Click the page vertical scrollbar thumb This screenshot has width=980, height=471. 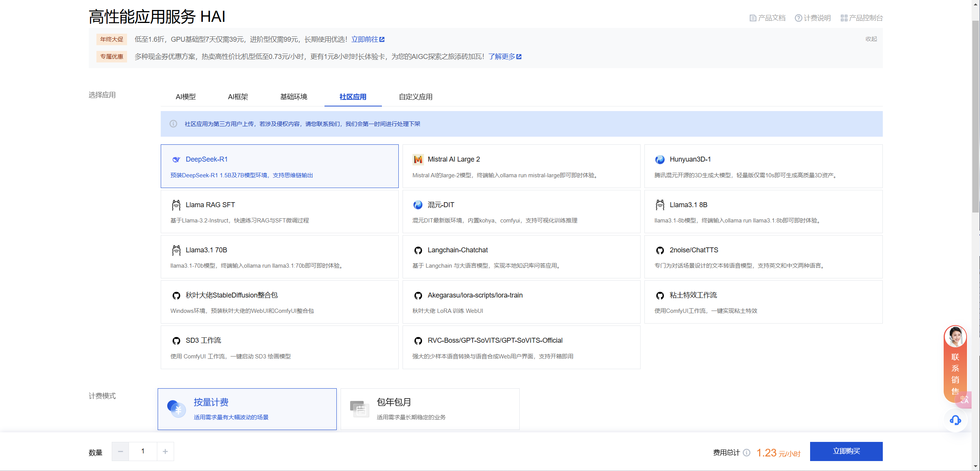975,115
